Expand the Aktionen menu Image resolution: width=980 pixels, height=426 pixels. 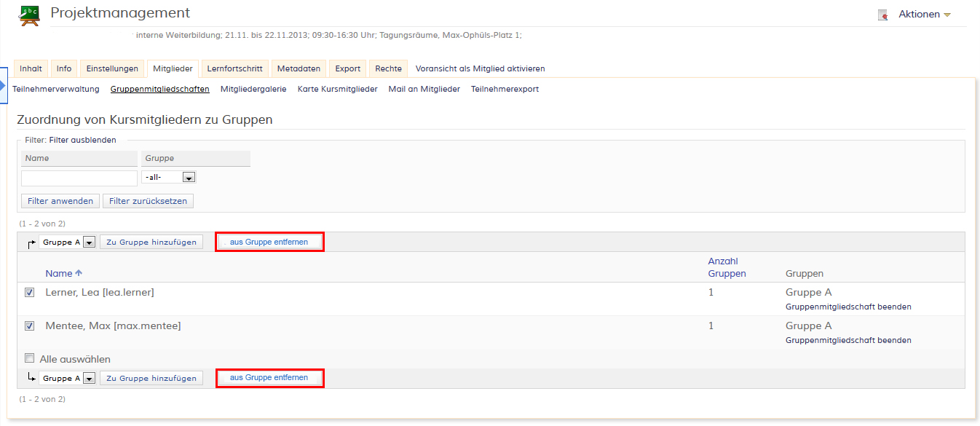925,15
